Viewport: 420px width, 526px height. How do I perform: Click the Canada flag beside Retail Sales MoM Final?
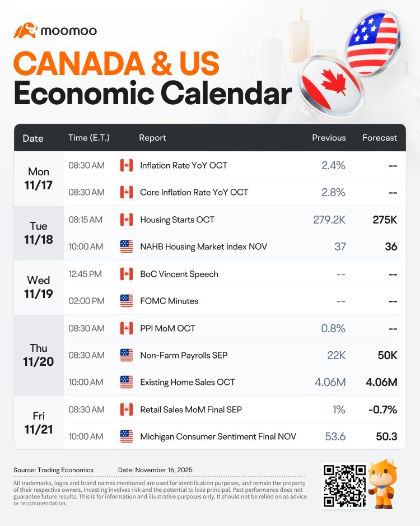127,409
